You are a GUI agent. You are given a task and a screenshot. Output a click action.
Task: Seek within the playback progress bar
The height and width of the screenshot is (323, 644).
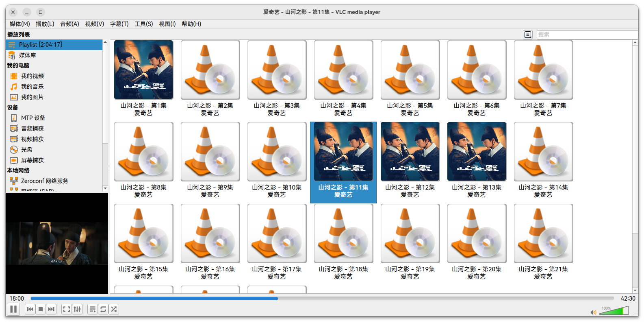click(x=322, y=299)
